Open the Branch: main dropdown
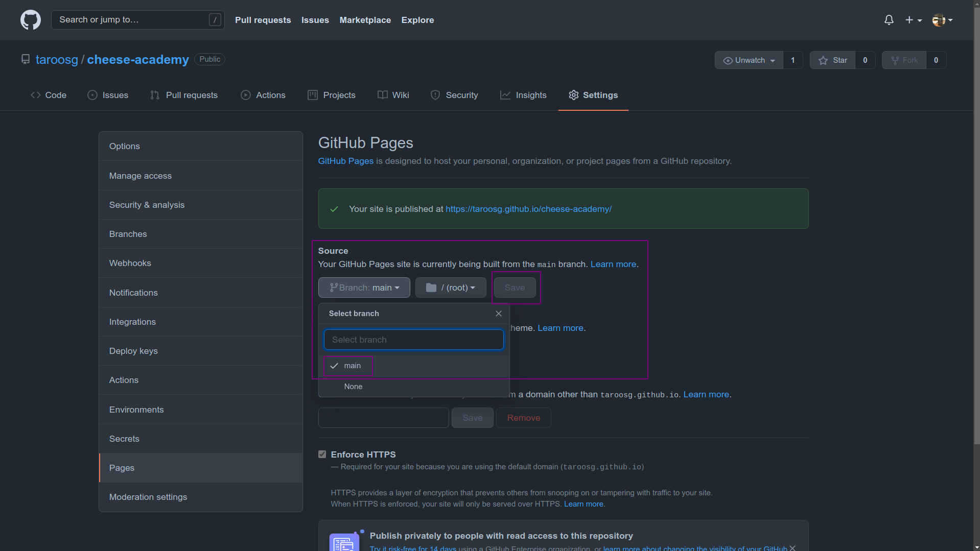The image size is (980, 551). tap(364, 288)
